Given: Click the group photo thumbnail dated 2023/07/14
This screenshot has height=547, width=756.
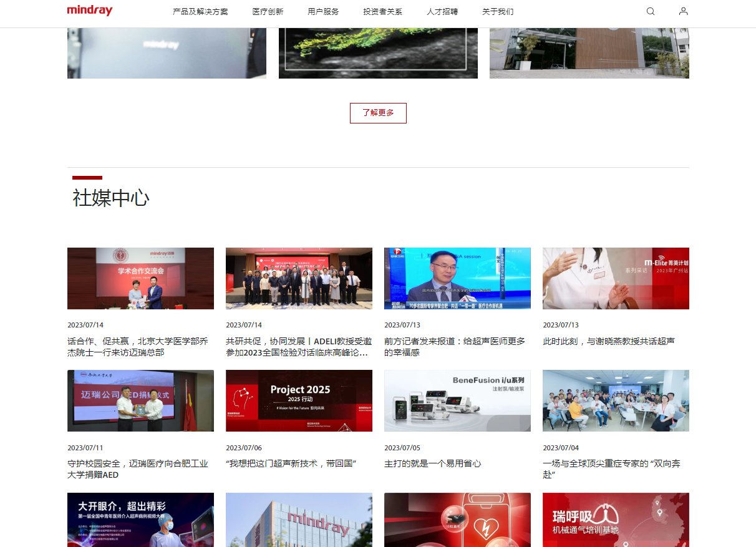Looking at the screenshot, I should point(299,278).
